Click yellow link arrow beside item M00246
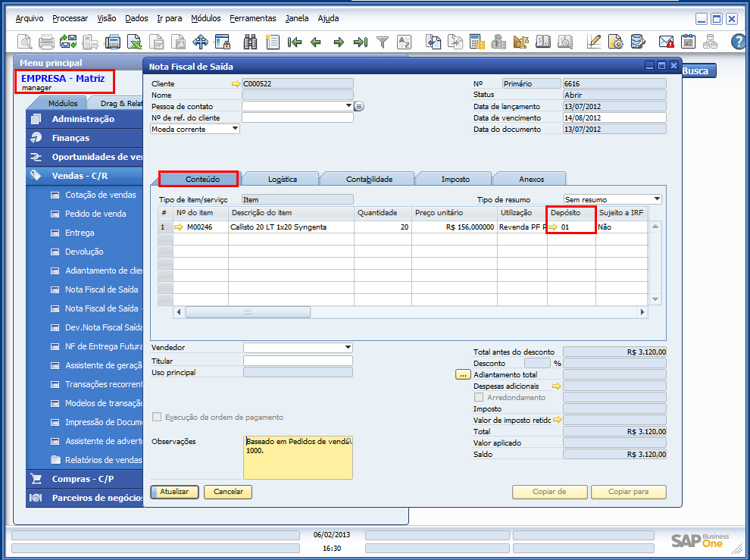The height and width of the screenshot is (560, 750). [179, 227]
